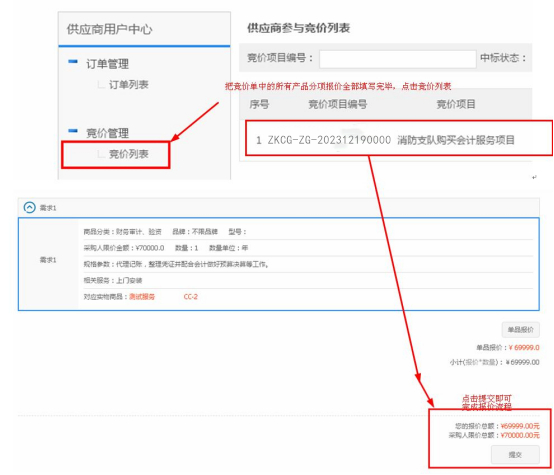Viewport: 554px width, 475px height.
Task: Collapse the 竞价管理 section
Action: 73,131
